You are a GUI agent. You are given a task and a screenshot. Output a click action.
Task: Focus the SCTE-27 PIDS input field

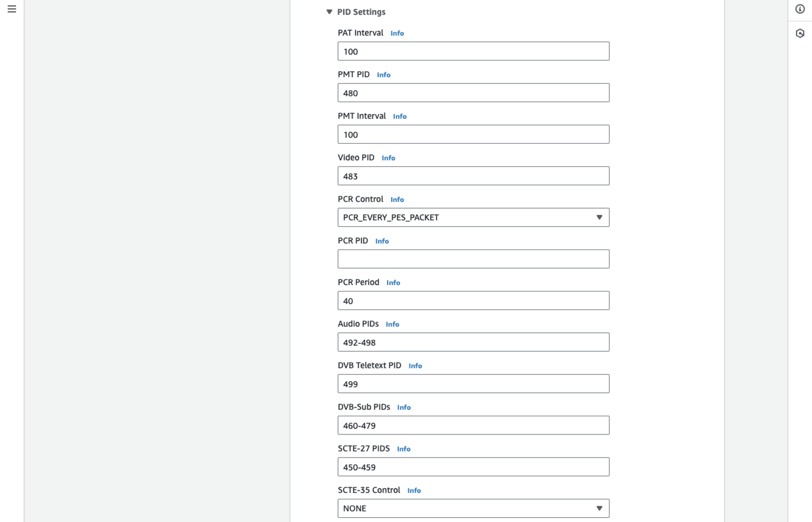point(473,467)
